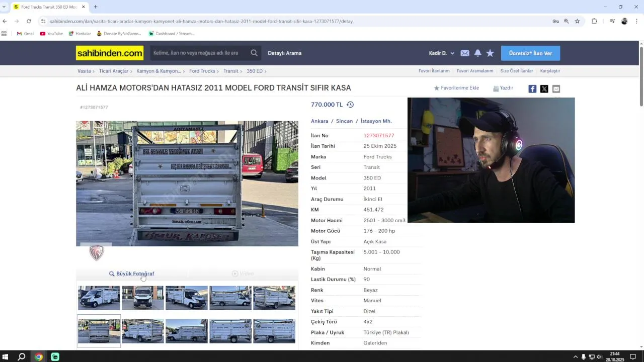644x362 pixels.
Task: Select last thumbnail in top row
Action: [274, 298]
